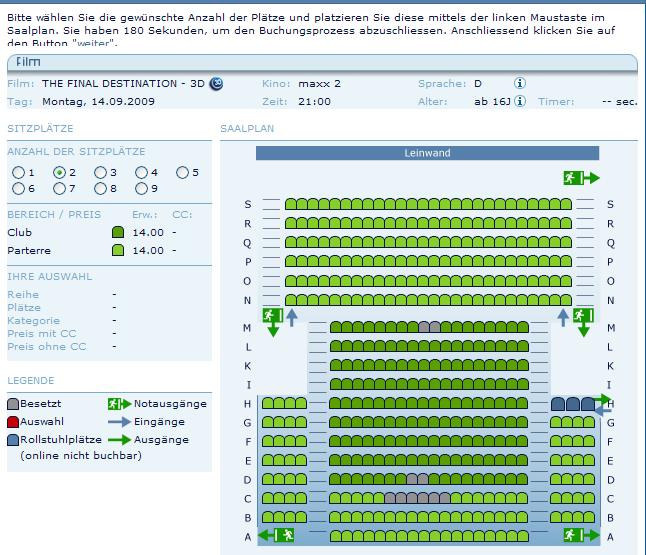
Task: Open the Sprache info icon
Action: tap(520, 83)
